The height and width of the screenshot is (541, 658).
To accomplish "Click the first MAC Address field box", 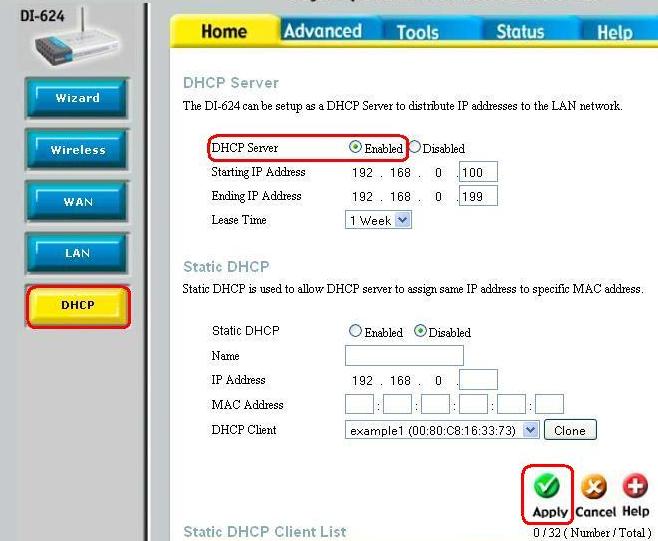I will (359, 405).
